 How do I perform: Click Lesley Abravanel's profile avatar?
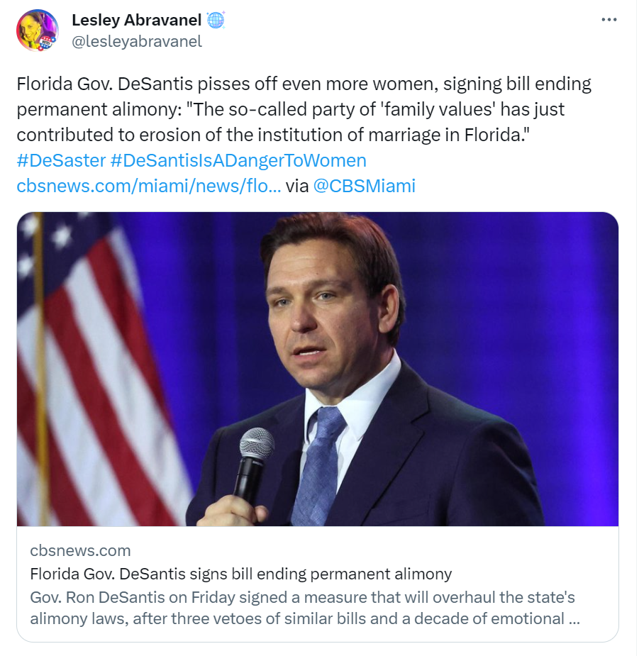coord(37,30)
